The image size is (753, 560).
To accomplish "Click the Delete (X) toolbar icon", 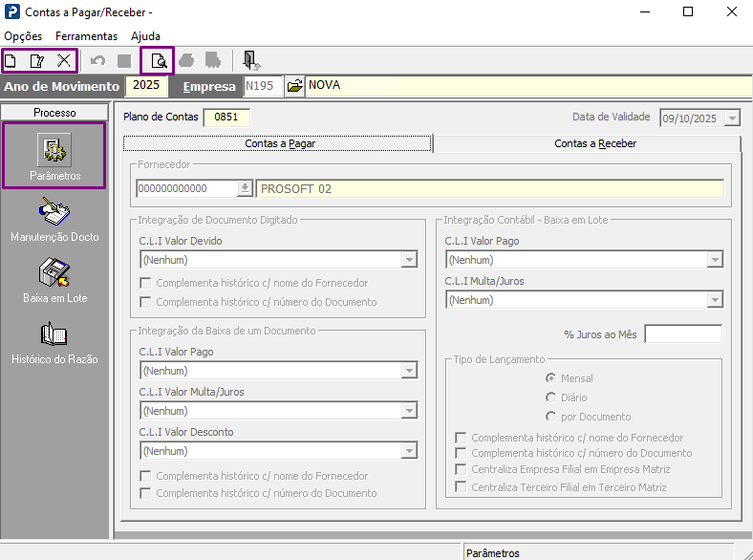I will 64,61.
